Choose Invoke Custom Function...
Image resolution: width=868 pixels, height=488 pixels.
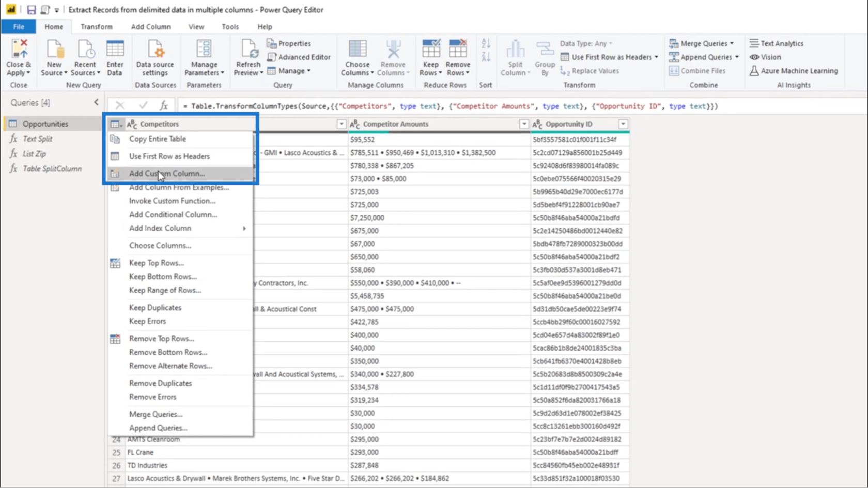180,201
